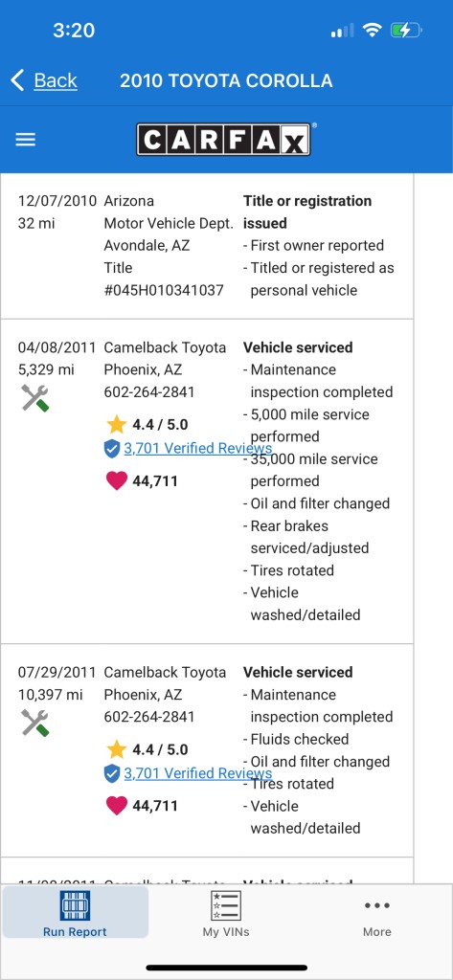
Task: Open 3,701 Verified Reviews link in April entry
Action: (197, 448)
